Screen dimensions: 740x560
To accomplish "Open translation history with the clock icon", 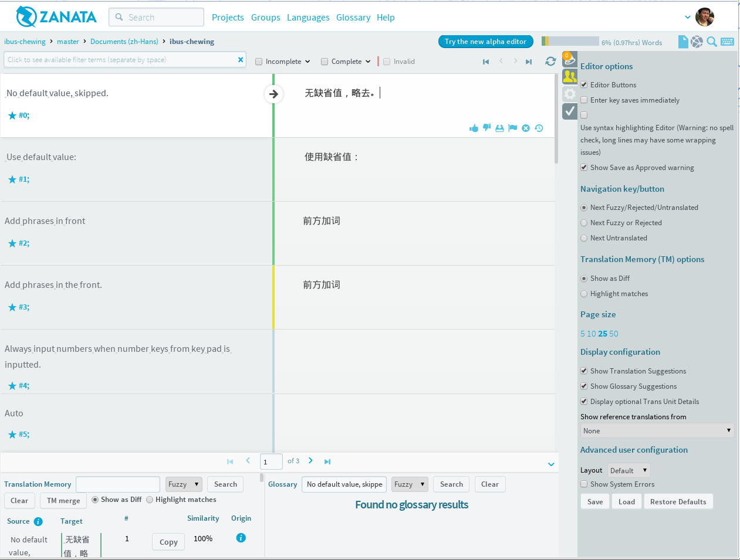I will point(539,128).
